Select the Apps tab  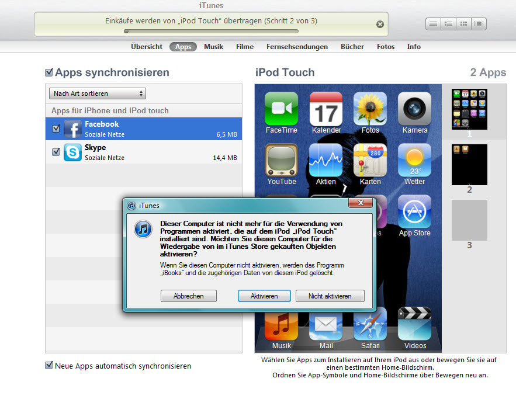click(183, 47)
